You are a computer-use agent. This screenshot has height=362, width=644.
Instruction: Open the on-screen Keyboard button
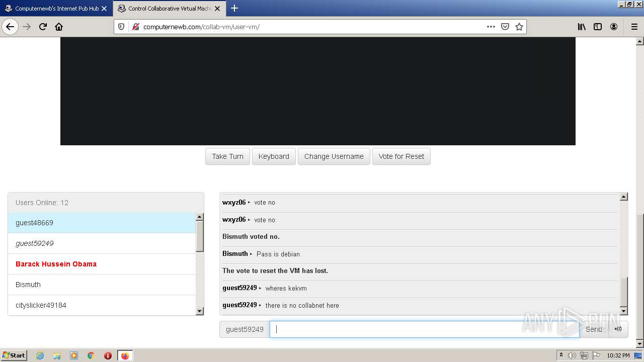(274, 156)
